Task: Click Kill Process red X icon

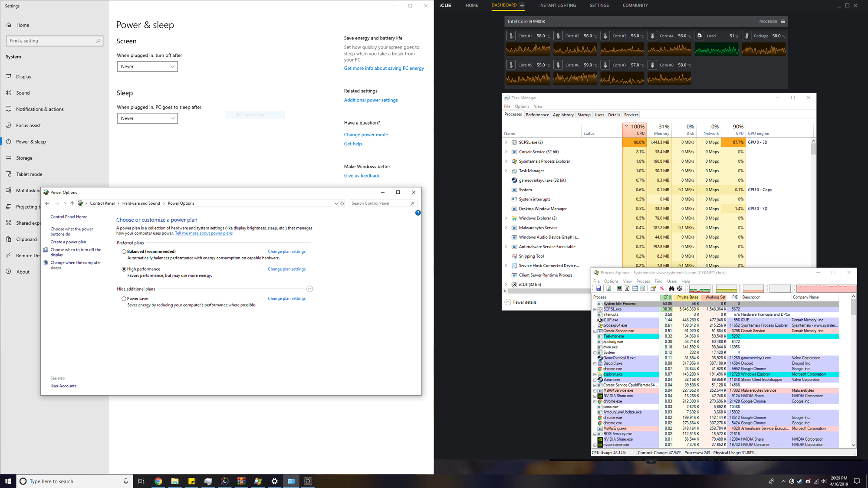Action: [662, 288]
